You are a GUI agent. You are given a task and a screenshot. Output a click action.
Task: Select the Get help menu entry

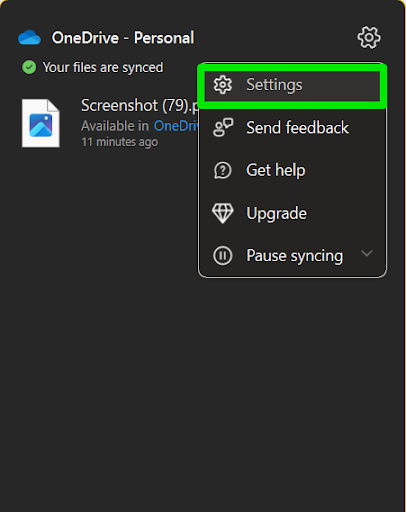pos(292,170)
